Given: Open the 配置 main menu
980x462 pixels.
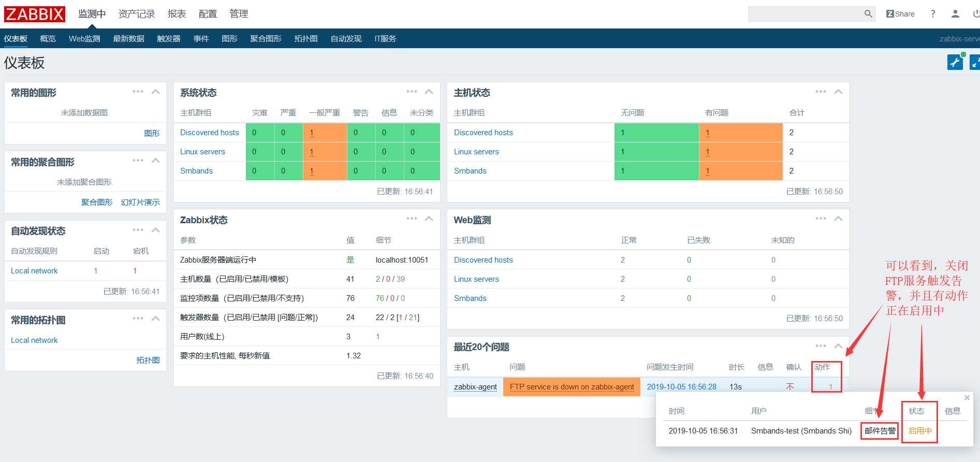Looking at the screenshot, I should coord(208,14).
